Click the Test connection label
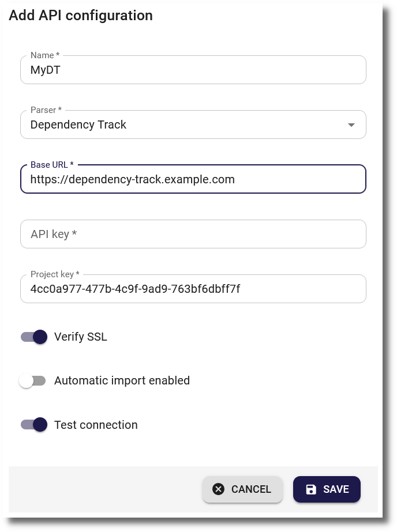Screen dimensions: 397x532 (96, 425)
